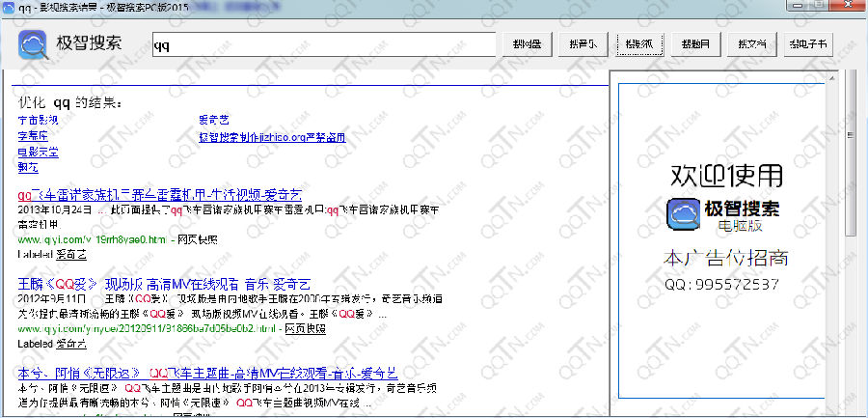The image size is (868, 418).
Task: Click the 搜网盘 button
Action: point(527,45)
